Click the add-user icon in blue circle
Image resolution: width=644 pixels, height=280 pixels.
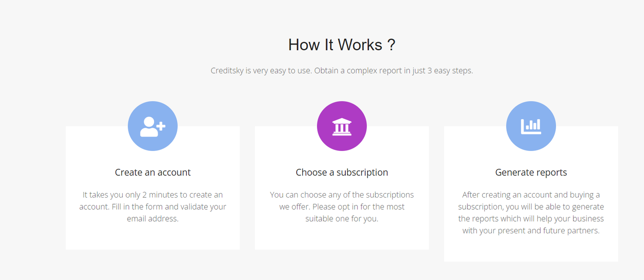153,127
